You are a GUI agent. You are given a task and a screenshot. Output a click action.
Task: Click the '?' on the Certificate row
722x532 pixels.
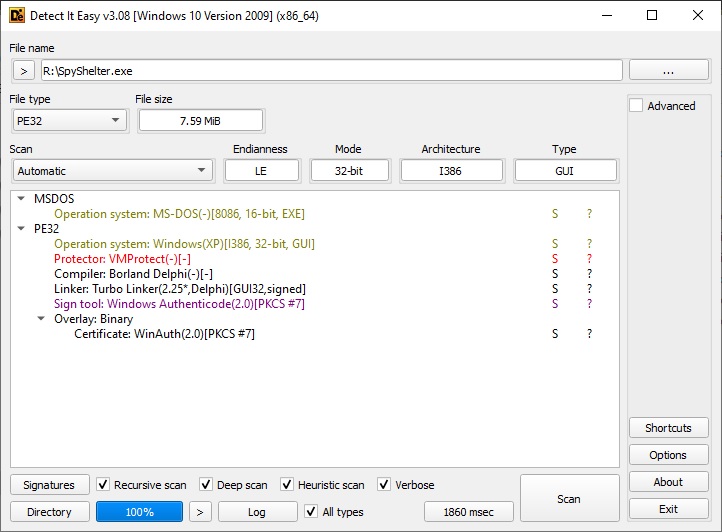(589, 333)
